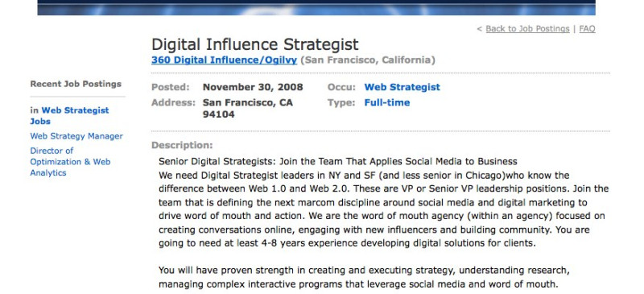
Task: Click the San Francisco, CA 94104 address
Action: pos(248,108)
